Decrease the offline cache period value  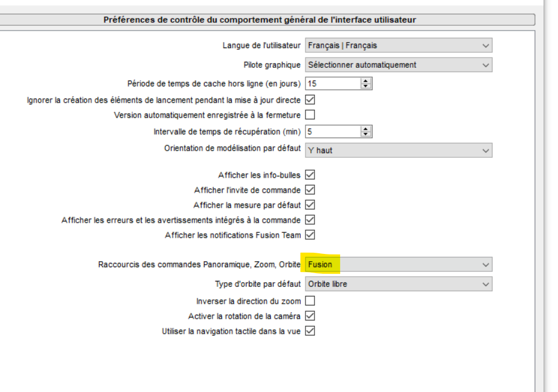tap(366, 86)
